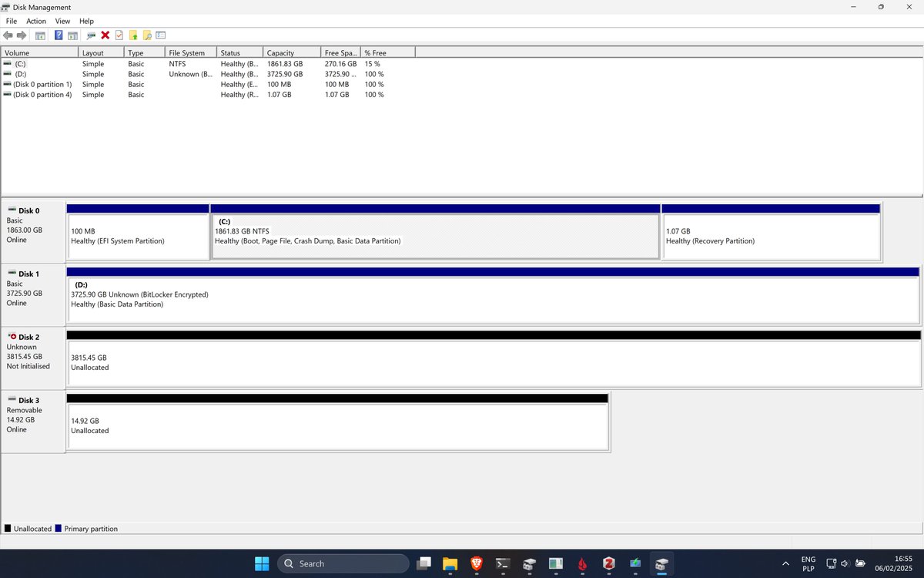Viewport: 924px width, 578px height.
Task: Select the 1.07 GB Recovery Partition block
Action: coord(771,233)
